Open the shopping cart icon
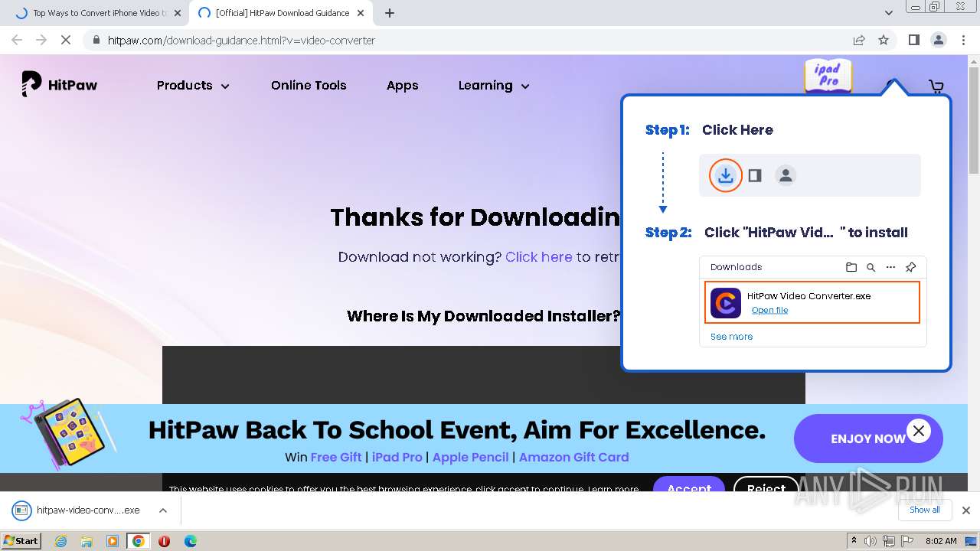This screenshot has height=551, width=980. click(x=936, y=86)
